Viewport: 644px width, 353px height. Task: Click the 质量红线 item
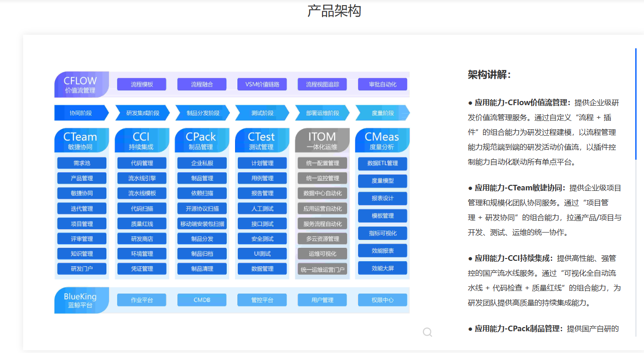[x=142, y=224]
